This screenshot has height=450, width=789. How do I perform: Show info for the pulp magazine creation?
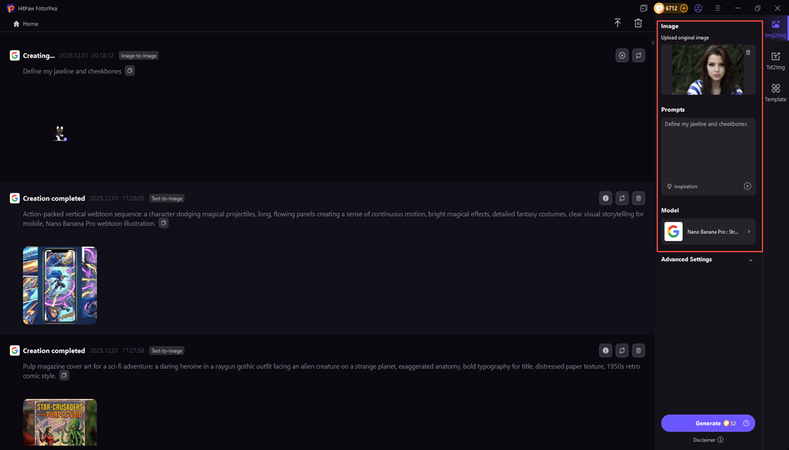605,350
